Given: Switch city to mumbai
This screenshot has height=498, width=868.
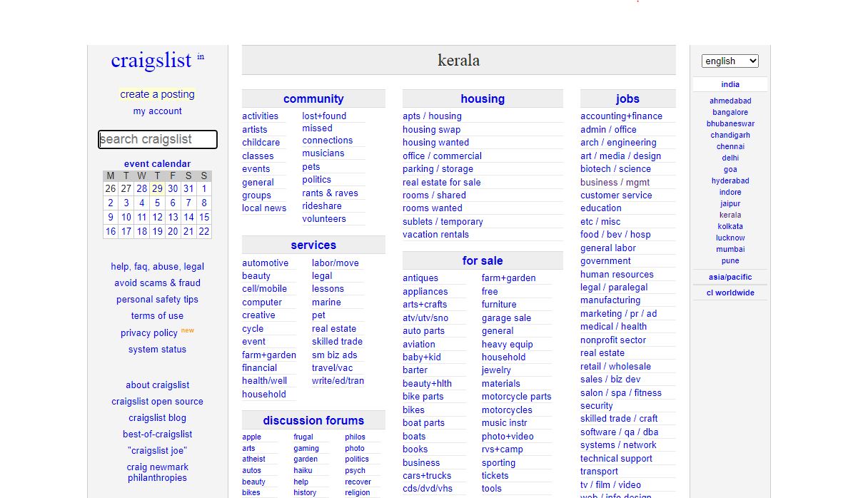Looking at the screenshot, I should (730, 249).
